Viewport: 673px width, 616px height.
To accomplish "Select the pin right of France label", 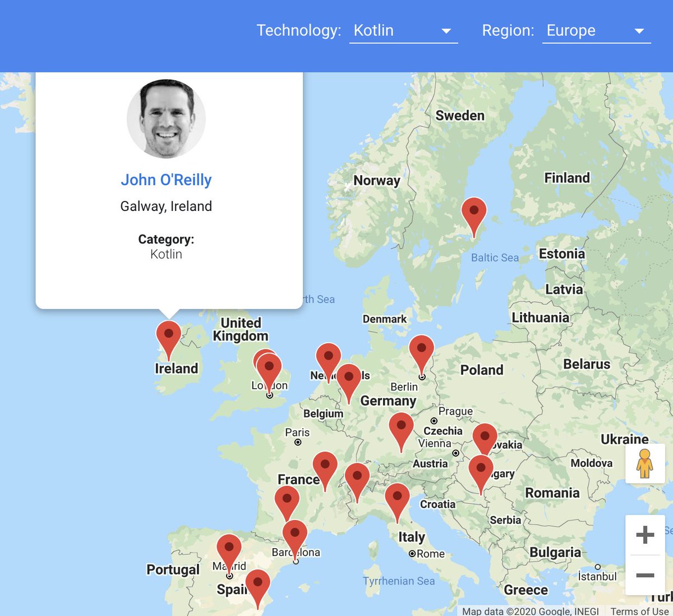I will tap(325, 471).
